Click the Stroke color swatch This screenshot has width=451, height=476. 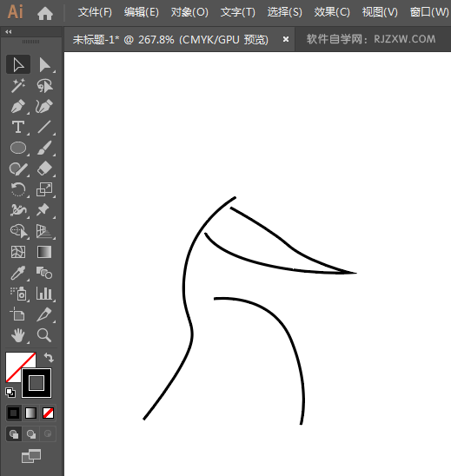[36, 383]
